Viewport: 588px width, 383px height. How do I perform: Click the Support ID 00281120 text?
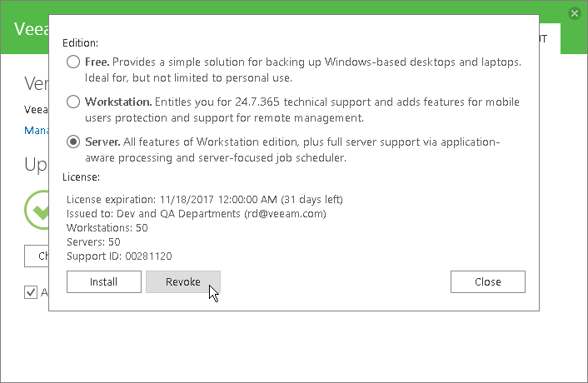coord(119,256)
